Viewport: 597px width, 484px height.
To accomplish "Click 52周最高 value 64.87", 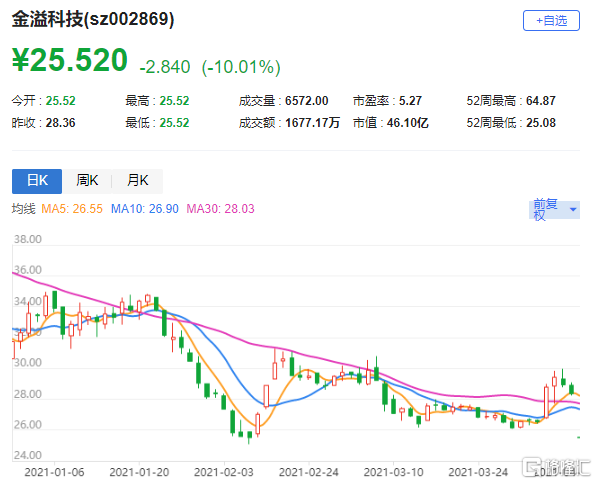I will coord(541,101).
